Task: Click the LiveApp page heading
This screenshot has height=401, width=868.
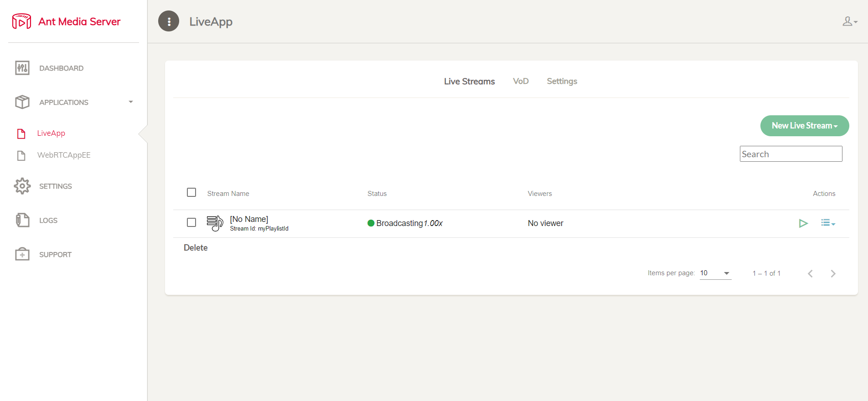Action: (x=211, y=22)
